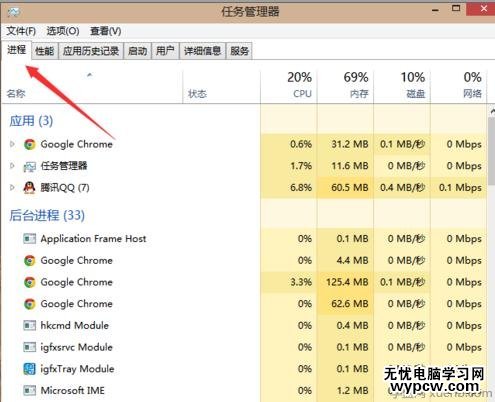Select the 后台进程 (33) group header

pos(47,215)
